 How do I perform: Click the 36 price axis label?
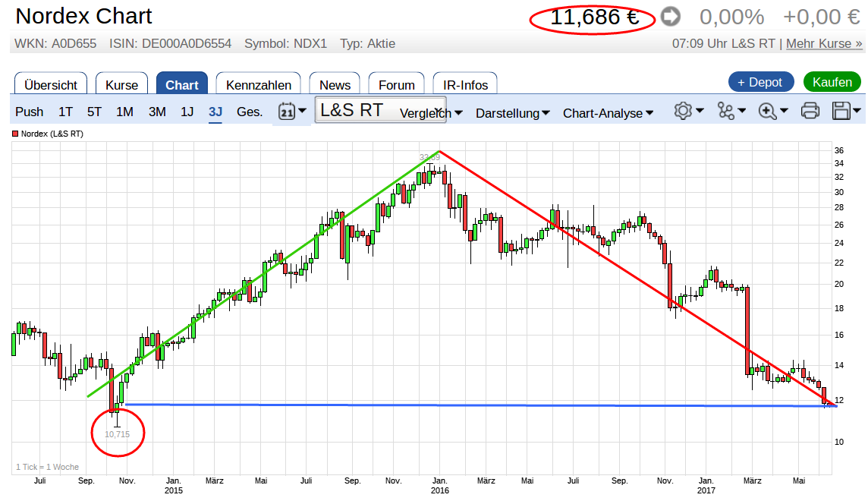[x=839, y=150]
